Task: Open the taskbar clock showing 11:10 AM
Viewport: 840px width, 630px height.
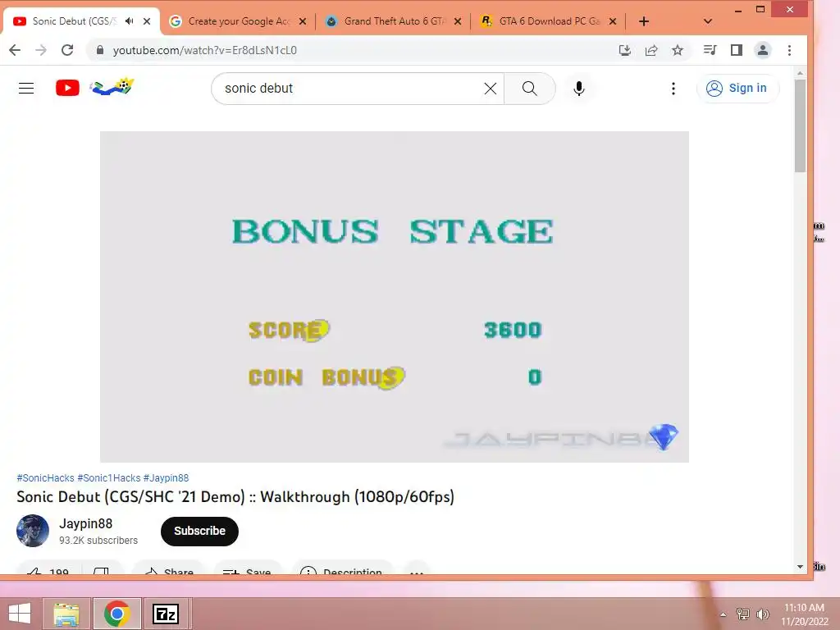Action: [804, 614]
